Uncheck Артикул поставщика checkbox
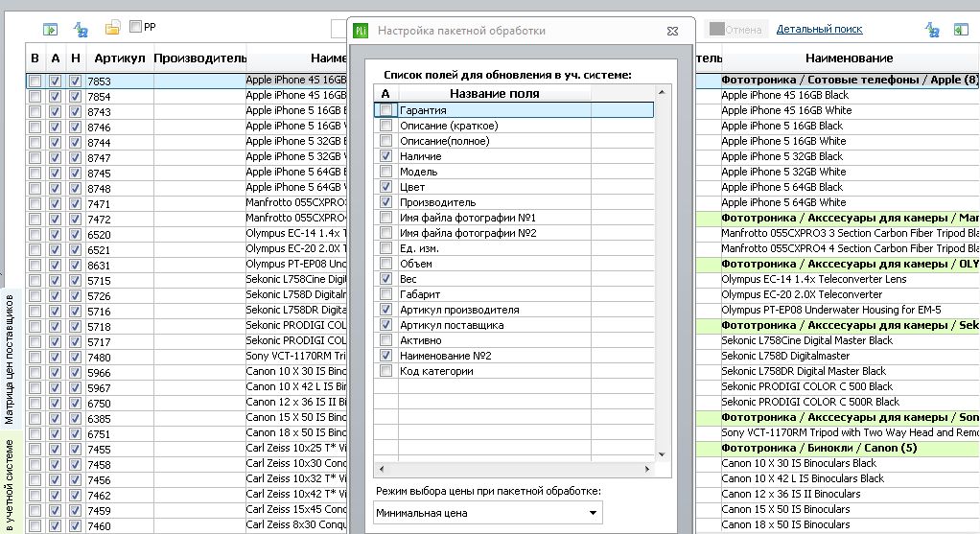Viewport: 980px width, 534px height. click(x=386, y=324)
